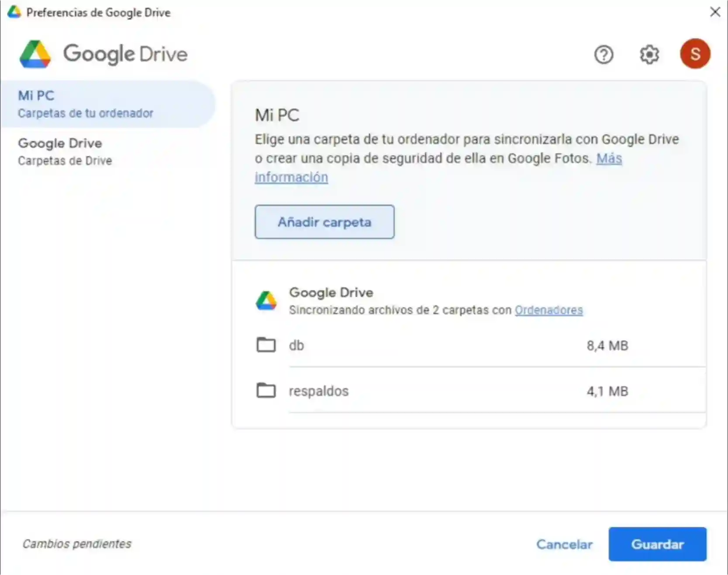Select the db folder name
The width and height of the screenshot is (728, 575).
pyautogui.click(x=296, y=345)
